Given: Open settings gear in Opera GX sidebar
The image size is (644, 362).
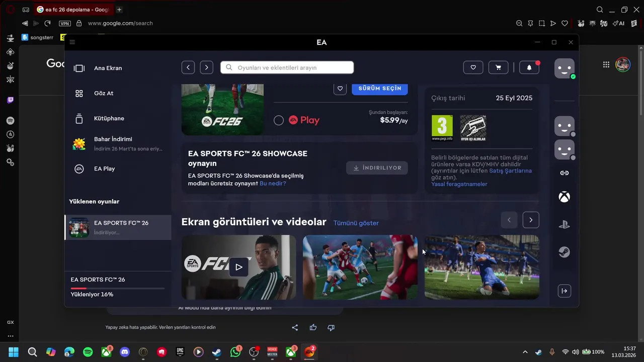Looking at the screenshot, I should coord(10,162).
